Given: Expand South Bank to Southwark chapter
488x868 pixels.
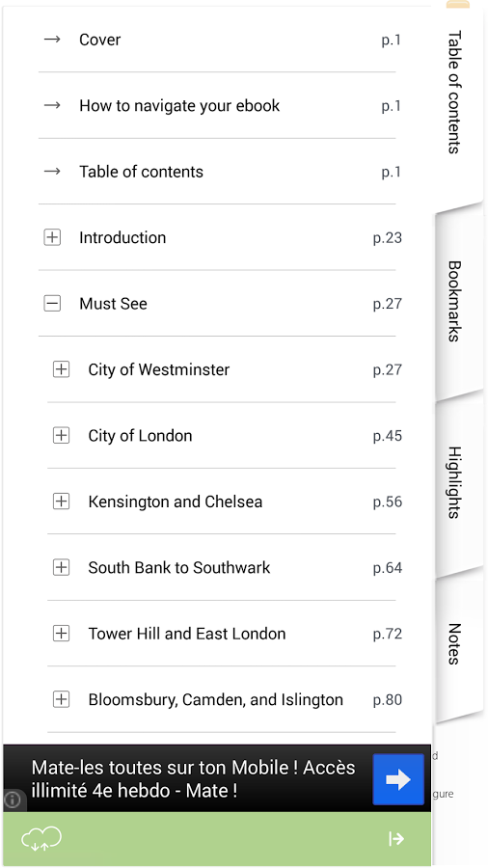Looking at the screenshot, I should click(x=61, y=567).
